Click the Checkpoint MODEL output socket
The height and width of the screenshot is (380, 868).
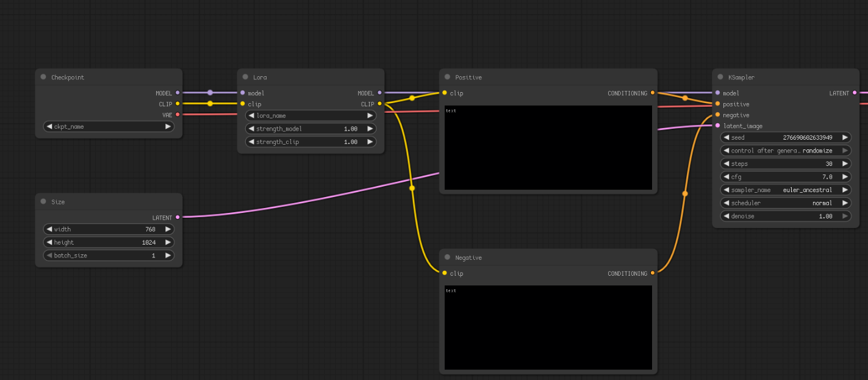178,93
